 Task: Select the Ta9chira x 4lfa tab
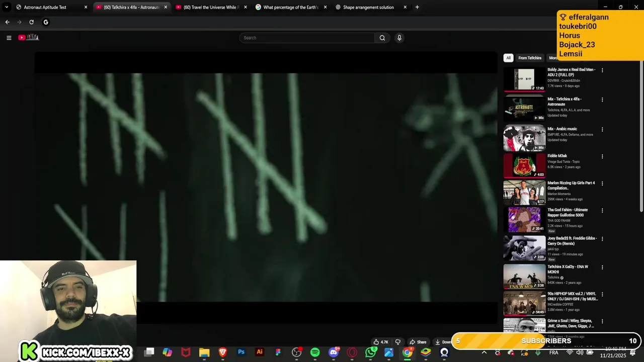pyautogui.click(x=131, y=7)
